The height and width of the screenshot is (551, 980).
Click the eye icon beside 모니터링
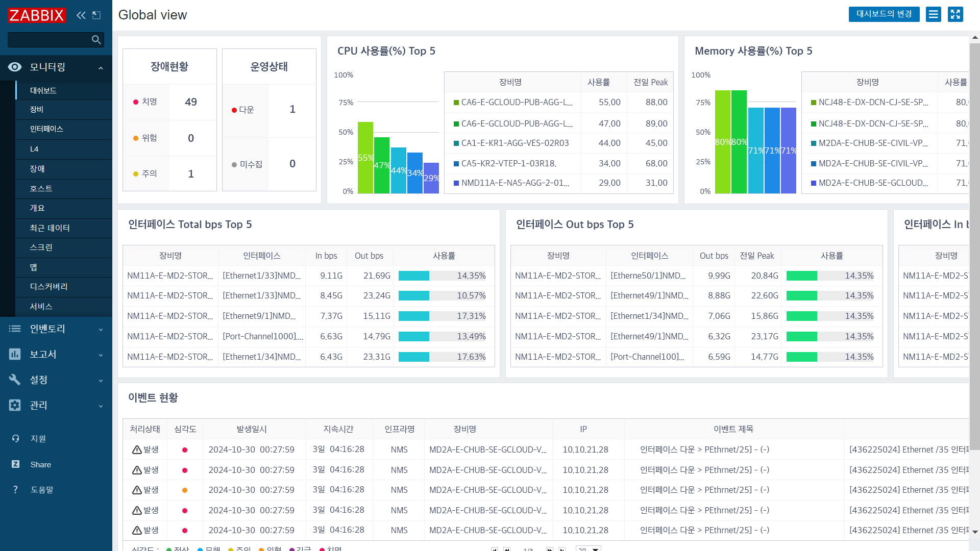[x=15, y=67]
